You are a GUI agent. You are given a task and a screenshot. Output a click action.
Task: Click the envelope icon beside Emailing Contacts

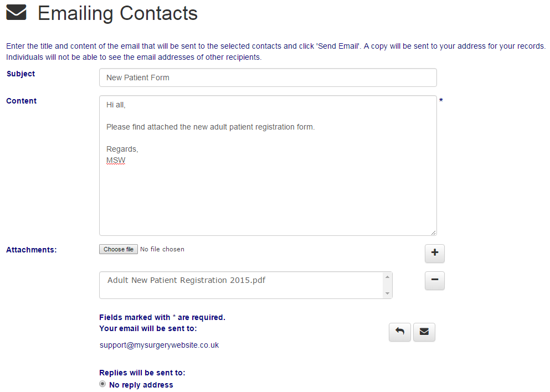pyautogui.click(x=16, y=13)
